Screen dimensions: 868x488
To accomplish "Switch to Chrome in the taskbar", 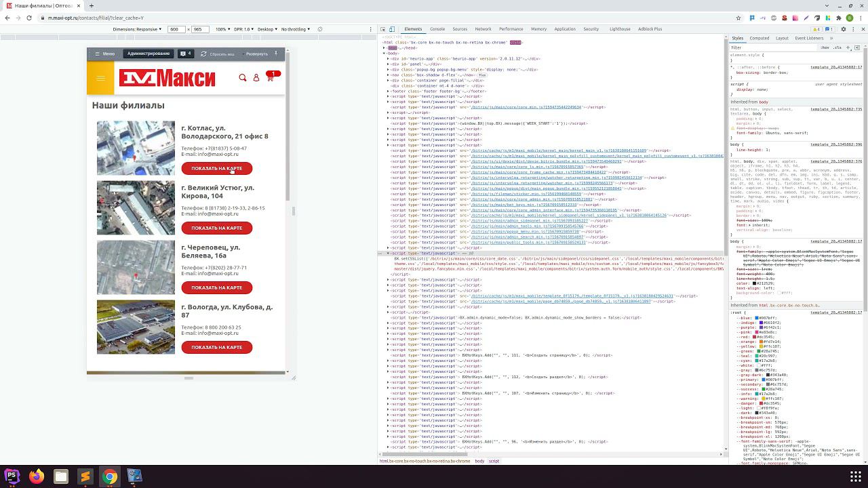I will 110,476.
